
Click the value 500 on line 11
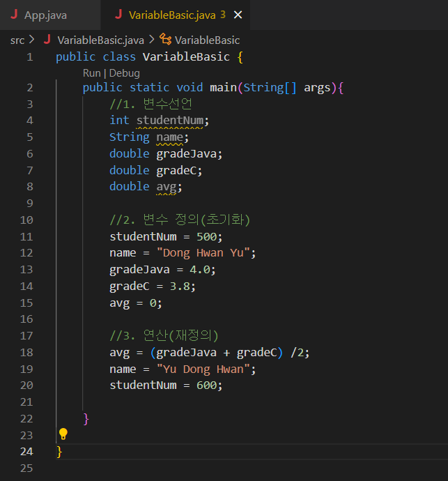[207, 237]
